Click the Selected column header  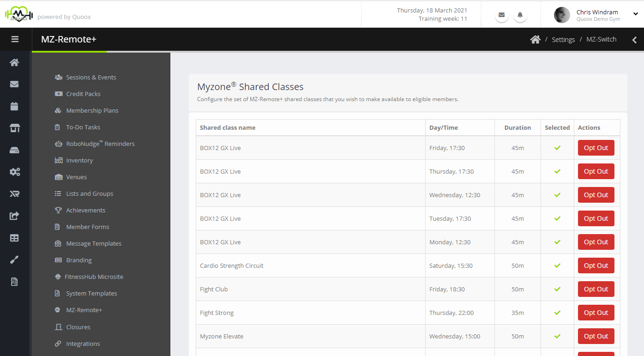[557, 127]
